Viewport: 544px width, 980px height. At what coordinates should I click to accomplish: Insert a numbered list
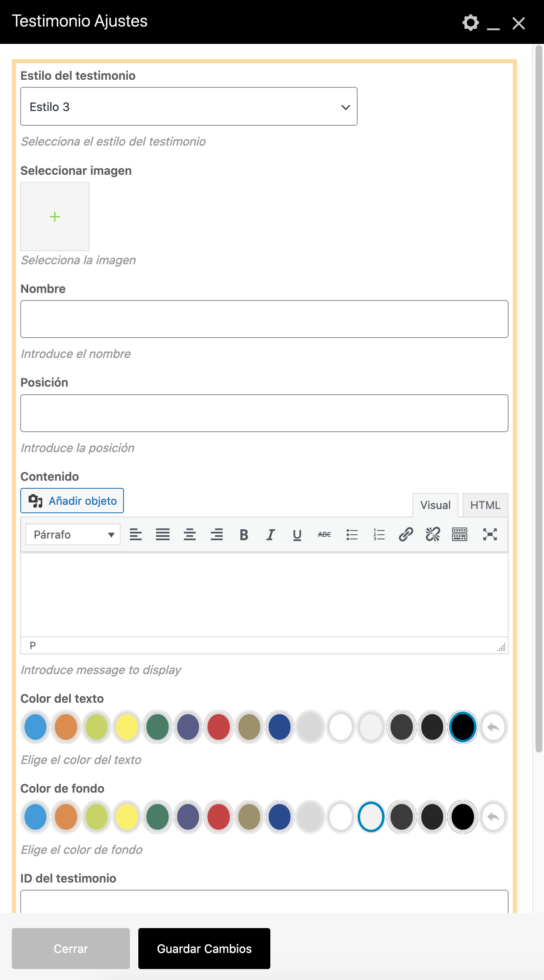379,535
